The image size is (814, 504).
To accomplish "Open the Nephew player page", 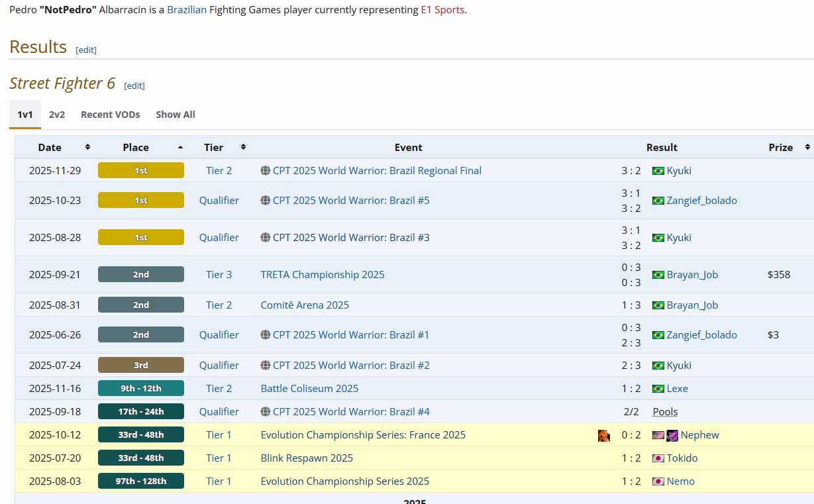I will [x=700, y=434].
